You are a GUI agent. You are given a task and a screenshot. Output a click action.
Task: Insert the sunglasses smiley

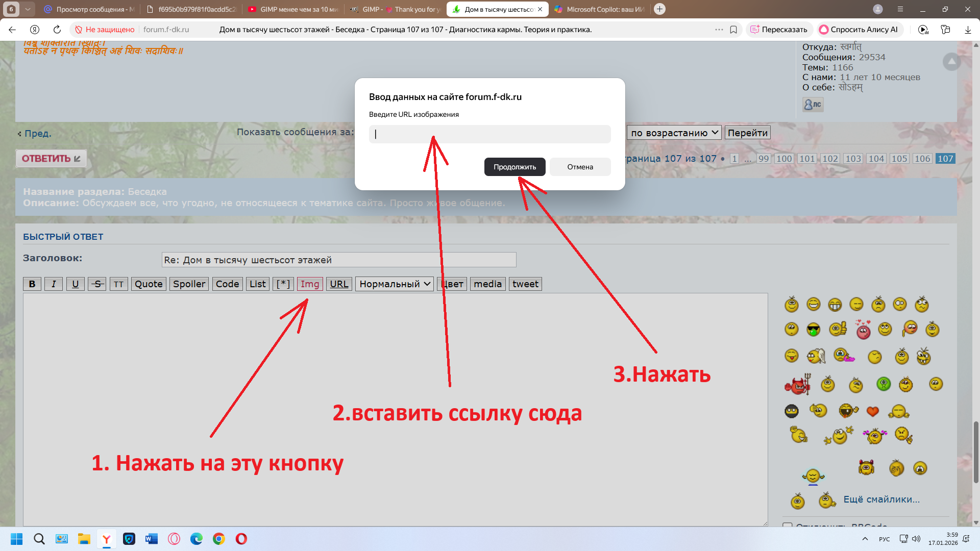click(x=813, y=330)
